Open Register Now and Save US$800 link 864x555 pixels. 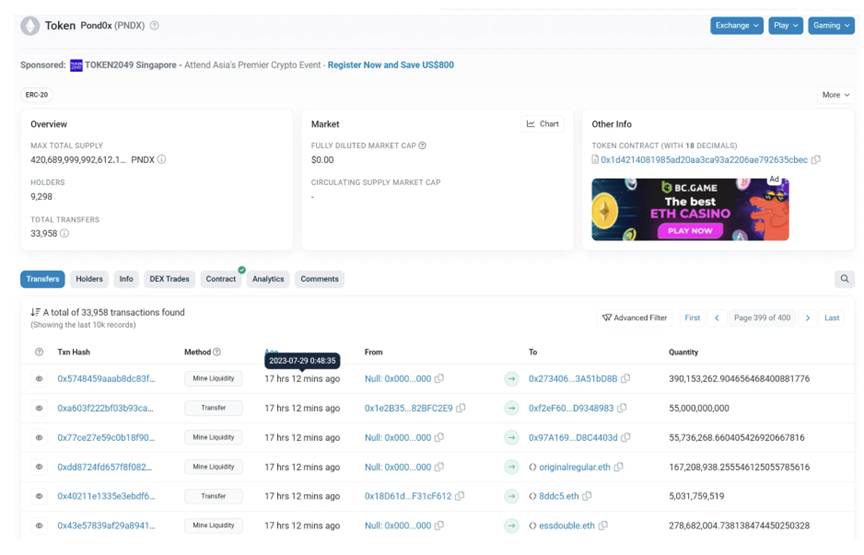(x=390, y=65)
